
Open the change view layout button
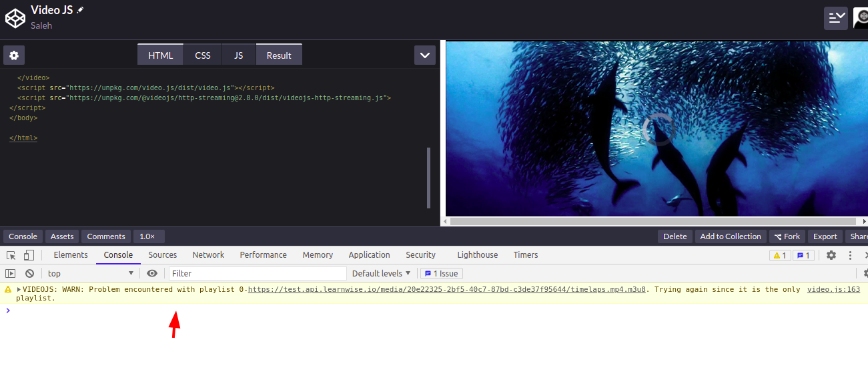(835, 18)
